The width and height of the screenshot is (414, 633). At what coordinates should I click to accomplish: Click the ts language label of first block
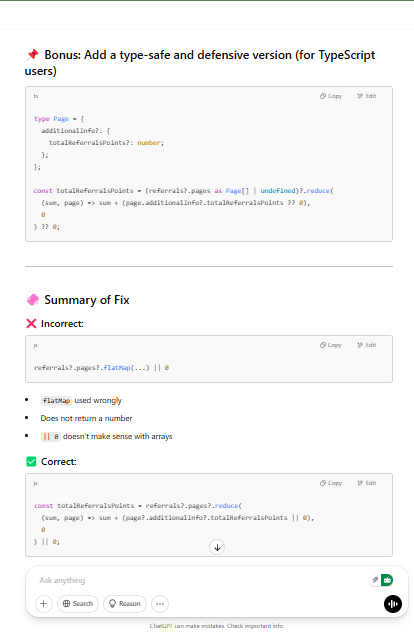pos(36,96)
